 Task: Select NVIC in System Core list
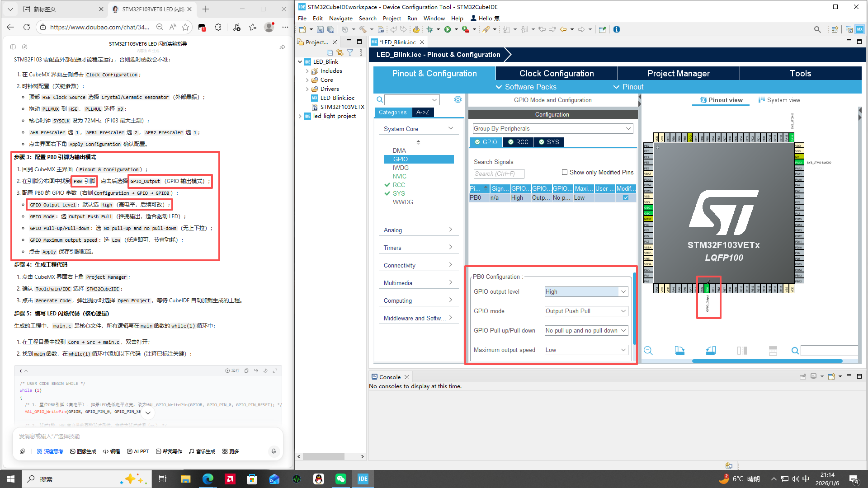click(x=400, y=176)
